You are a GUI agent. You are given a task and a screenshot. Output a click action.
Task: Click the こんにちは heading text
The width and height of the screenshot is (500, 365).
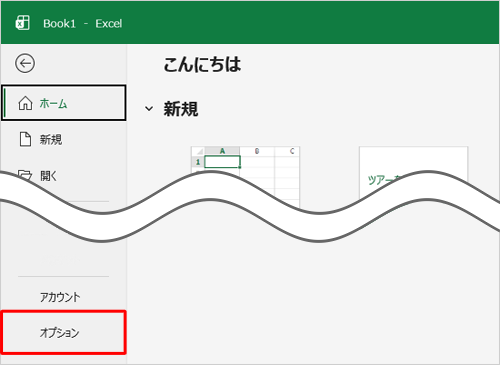[x=202, y=64]
